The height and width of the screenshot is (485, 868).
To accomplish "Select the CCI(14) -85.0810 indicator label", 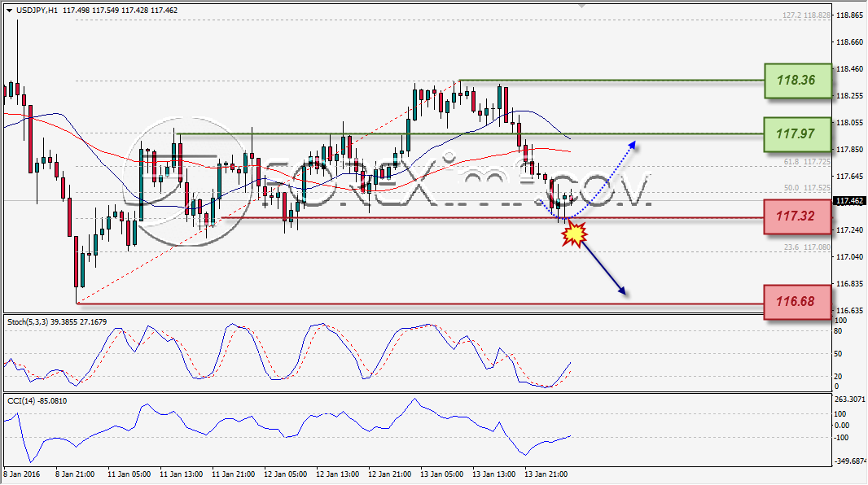I will (37, 401).
